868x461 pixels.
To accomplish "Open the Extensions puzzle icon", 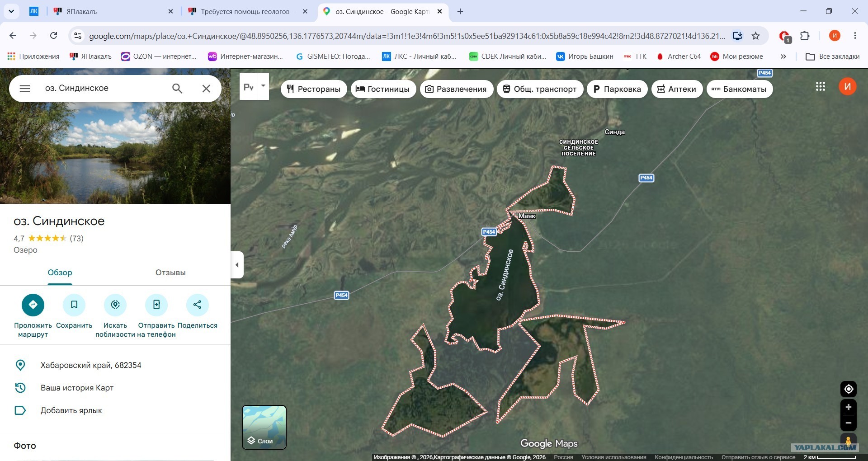I will point(805,36).
